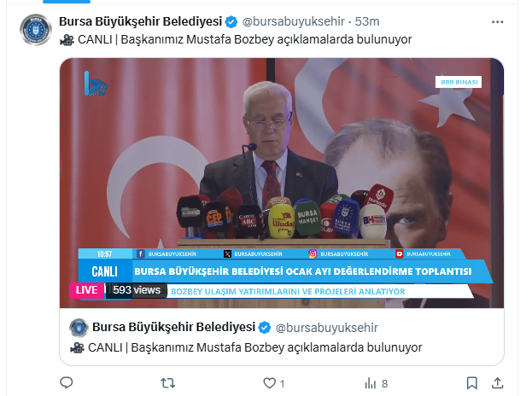This screenshot has width=532, height=396.
Task: Click the share upload icon
Action: click(497, 383)
